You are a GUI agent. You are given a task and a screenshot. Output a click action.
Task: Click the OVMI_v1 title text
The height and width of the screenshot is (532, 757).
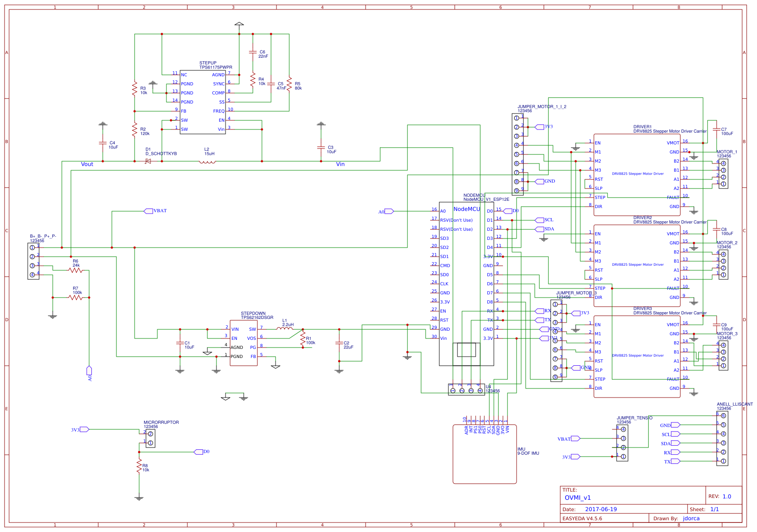tap(577, 497)
